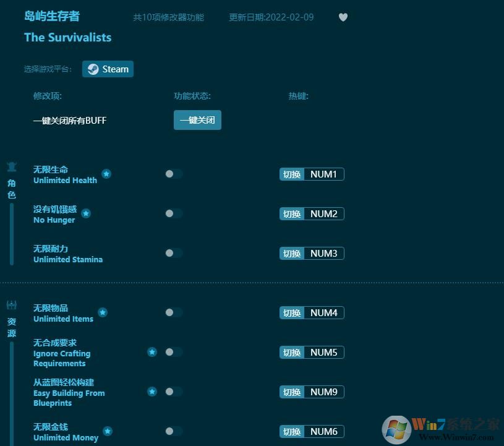Click the 一键关闭 button
This screenshot has width=504, height=446.
click(197, 120)
